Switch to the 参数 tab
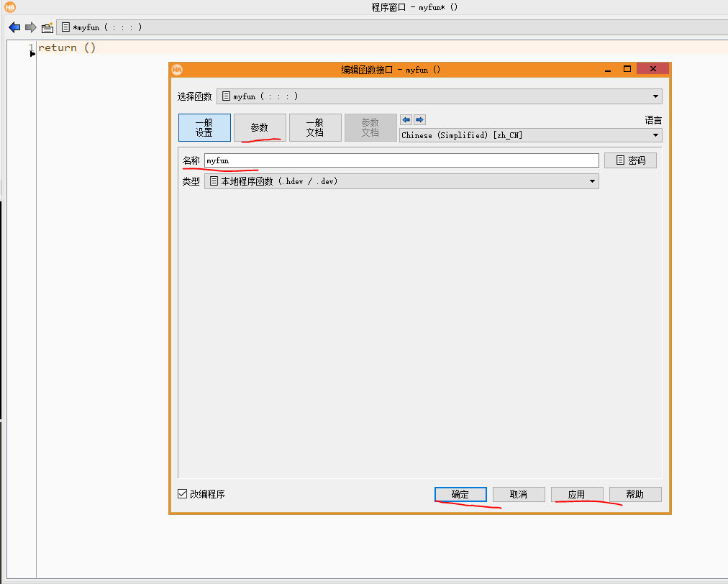The width and height of the screenshot is (728, 584). 259,127
